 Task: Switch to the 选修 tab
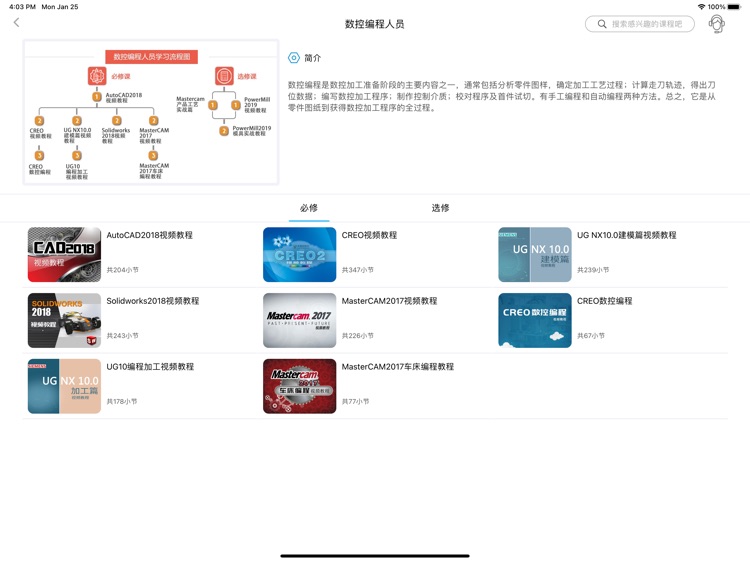440,208
